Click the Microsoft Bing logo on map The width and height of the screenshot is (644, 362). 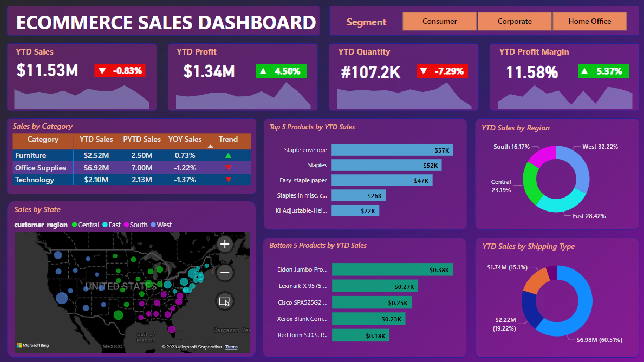(32, 345)
